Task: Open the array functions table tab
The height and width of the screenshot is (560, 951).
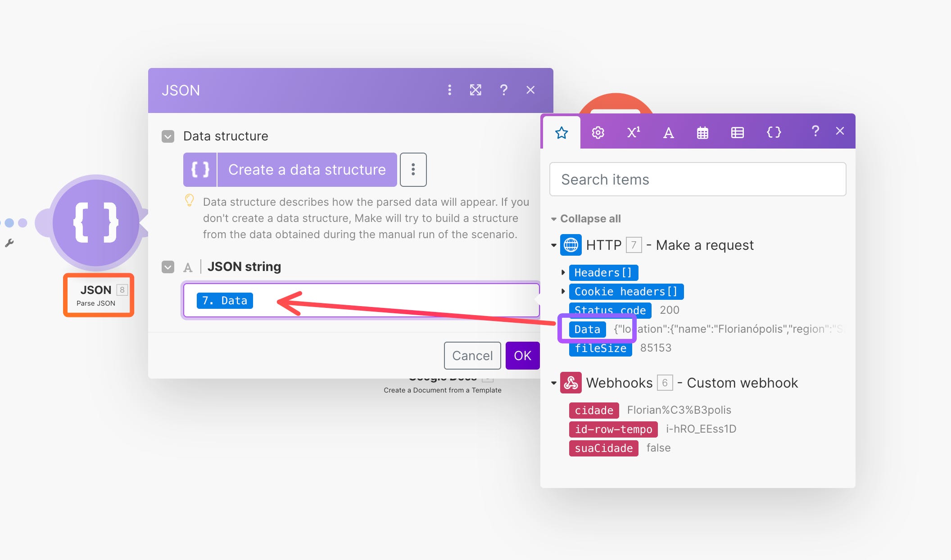Action: [737, 132]
